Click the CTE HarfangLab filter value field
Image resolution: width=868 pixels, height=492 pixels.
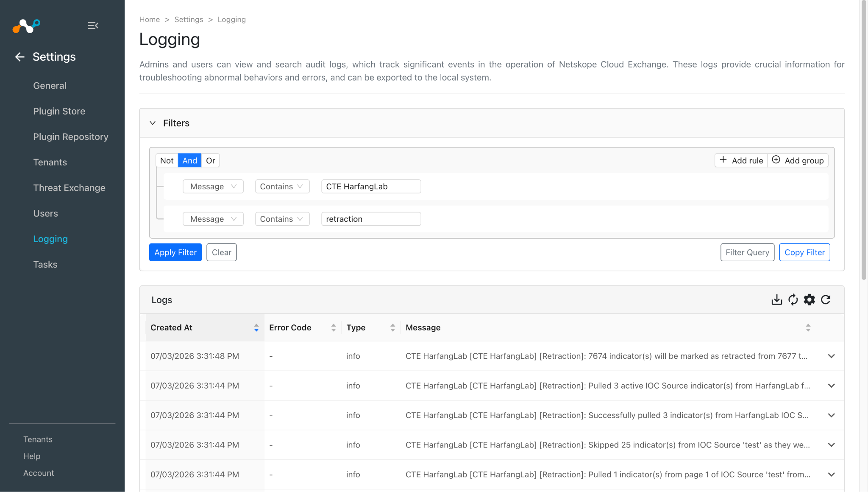371,187
